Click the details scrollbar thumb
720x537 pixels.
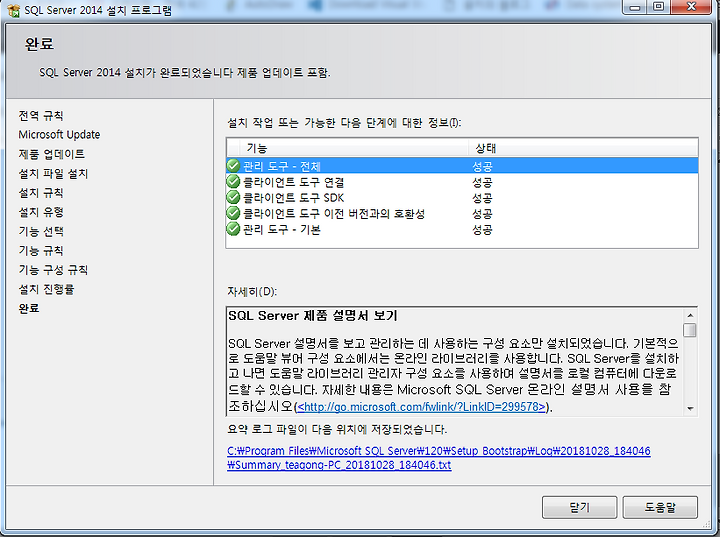click(x=690, y=330)
